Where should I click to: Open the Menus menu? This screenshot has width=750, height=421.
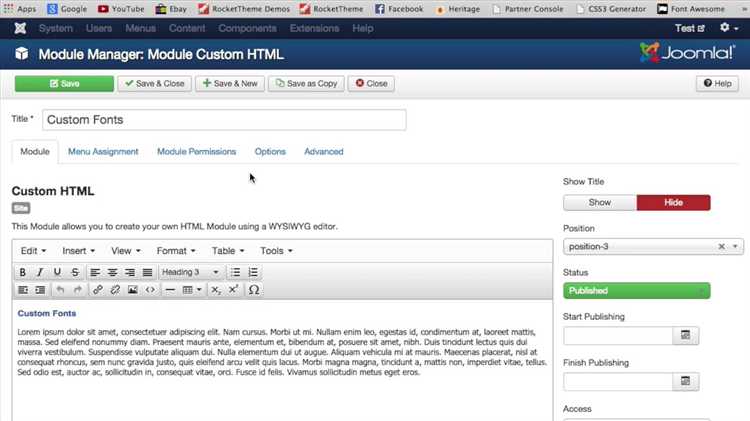[140, 28]
